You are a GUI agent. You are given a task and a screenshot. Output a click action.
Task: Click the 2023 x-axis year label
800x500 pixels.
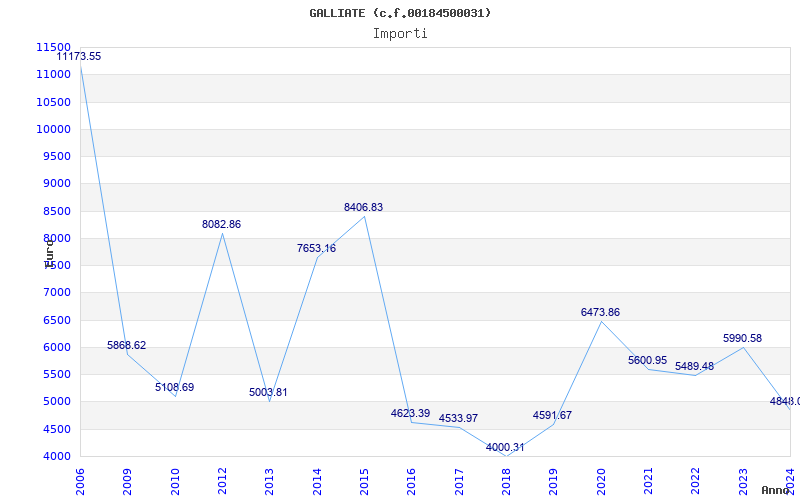pyautogui.click(x=743, y=482)
